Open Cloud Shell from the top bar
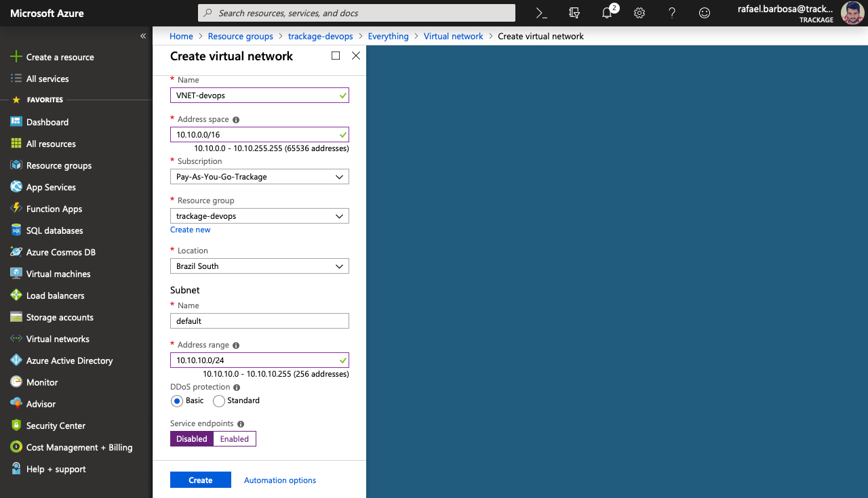Image resolution: width=868 pixels, height=498 pixels. (541, 13)
